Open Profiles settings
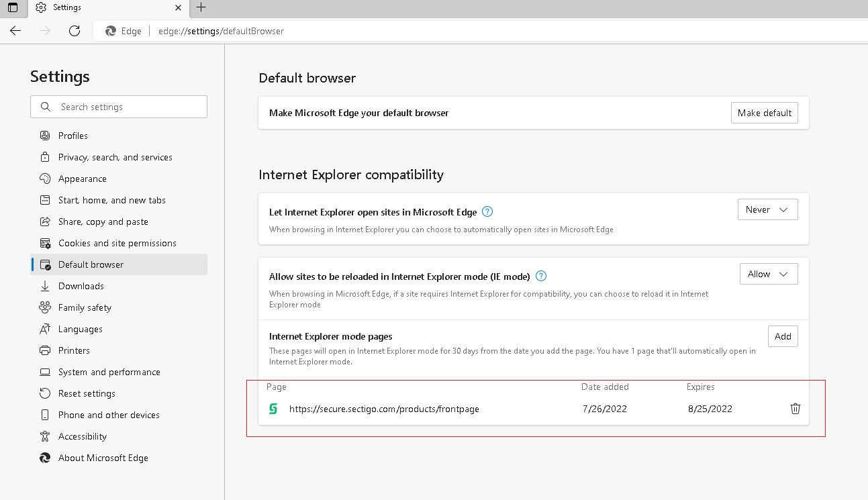This screenshot has width=868, height=500. point(119,136)
